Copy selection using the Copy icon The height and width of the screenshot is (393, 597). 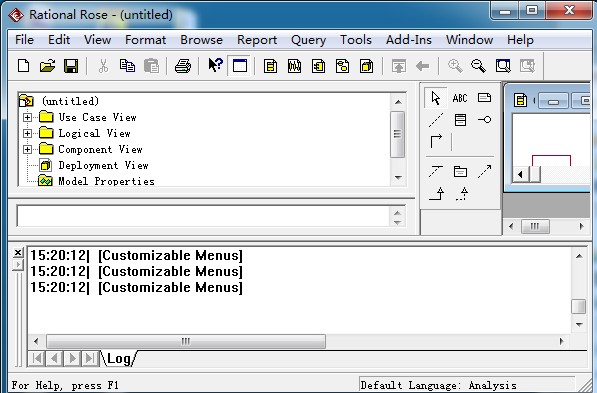click(x=127, y=66)
